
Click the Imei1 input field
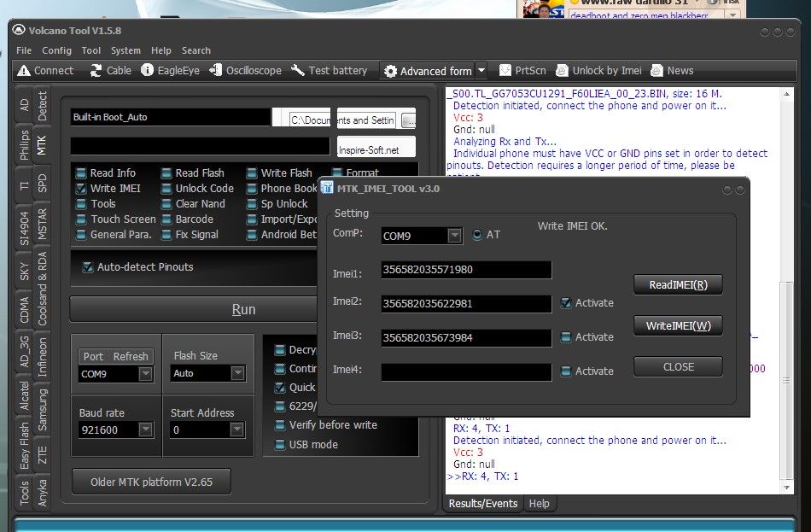point(465,270)
